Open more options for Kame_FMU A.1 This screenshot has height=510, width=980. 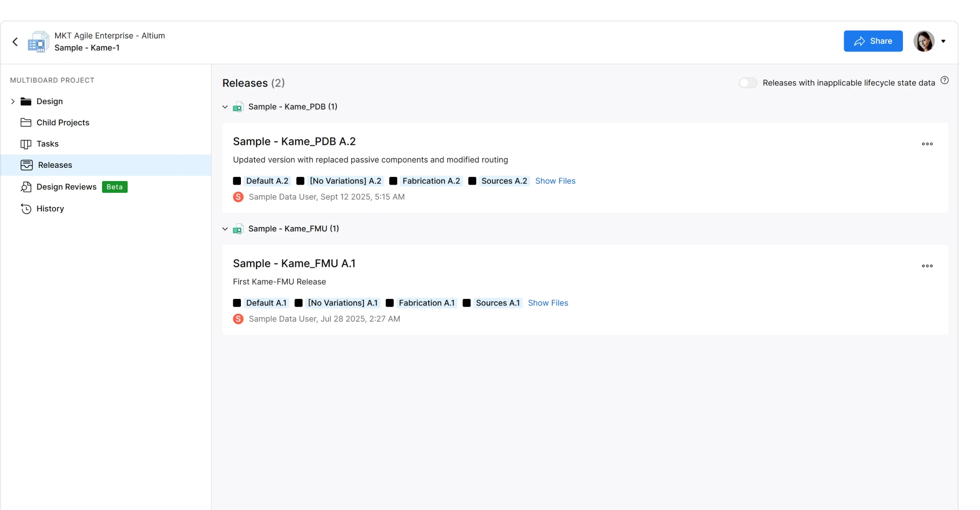click(927, 266)
